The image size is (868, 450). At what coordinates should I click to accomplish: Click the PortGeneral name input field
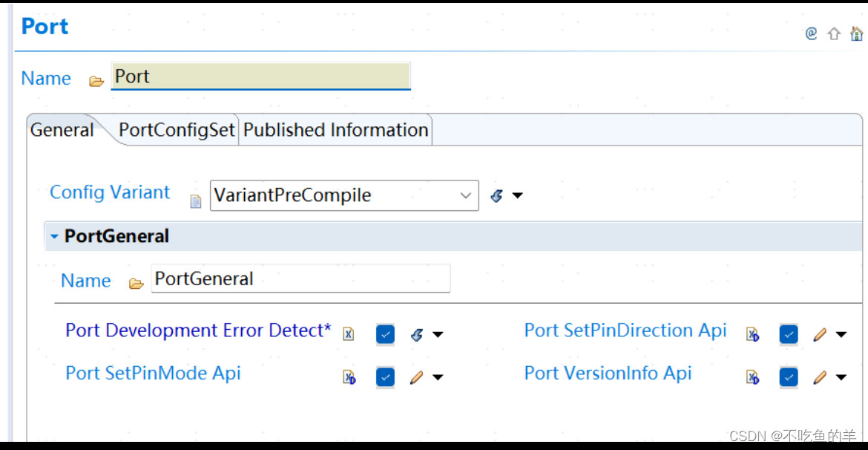(300, 278)
